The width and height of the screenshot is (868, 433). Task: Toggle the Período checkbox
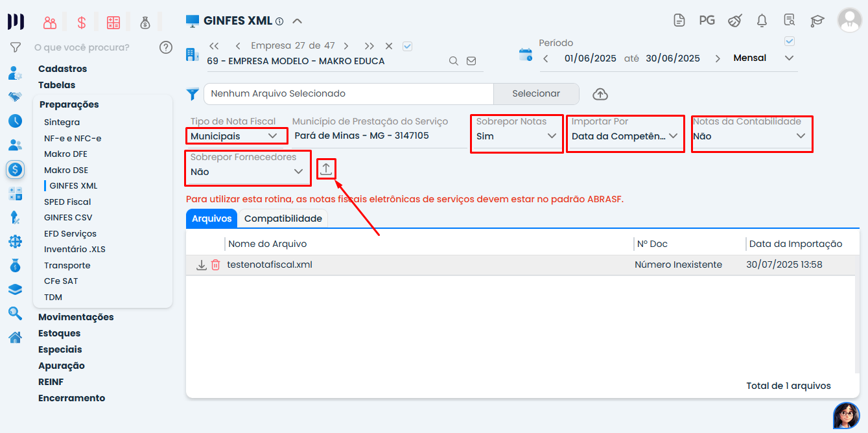(x=789, y=41)
